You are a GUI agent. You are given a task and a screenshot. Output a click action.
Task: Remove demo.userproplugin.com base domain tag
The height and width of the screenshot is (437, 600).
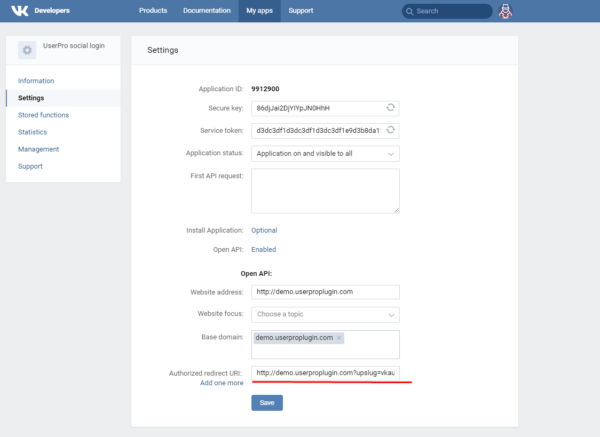pos(339,338)
